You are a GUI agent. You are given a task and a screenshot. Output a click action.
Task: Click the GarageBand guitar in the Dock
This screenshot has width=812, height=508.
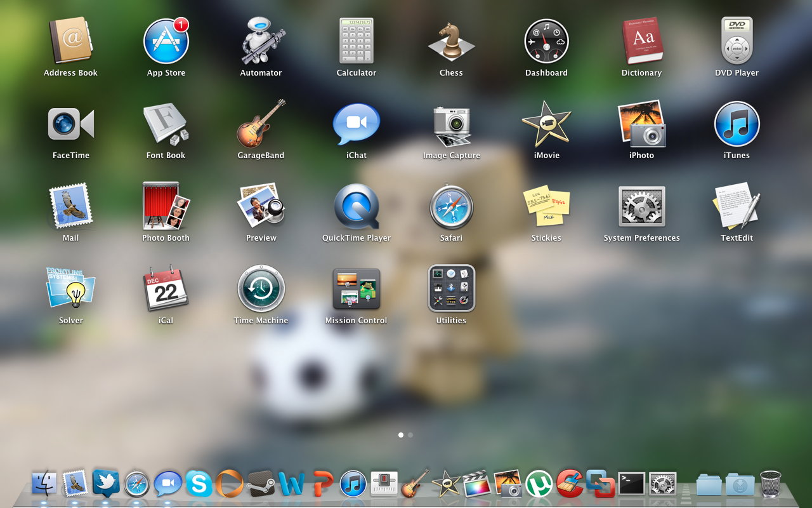(x=416, y=484)
